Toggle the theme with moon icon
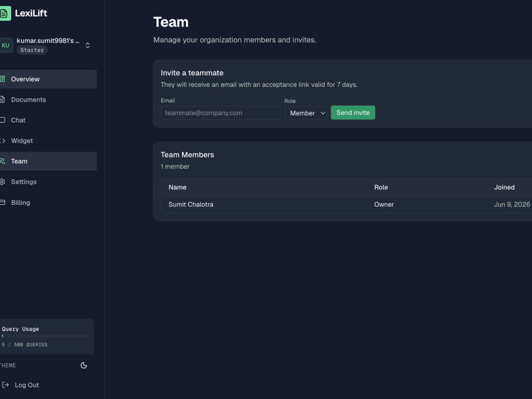 [x=84, y=365]
